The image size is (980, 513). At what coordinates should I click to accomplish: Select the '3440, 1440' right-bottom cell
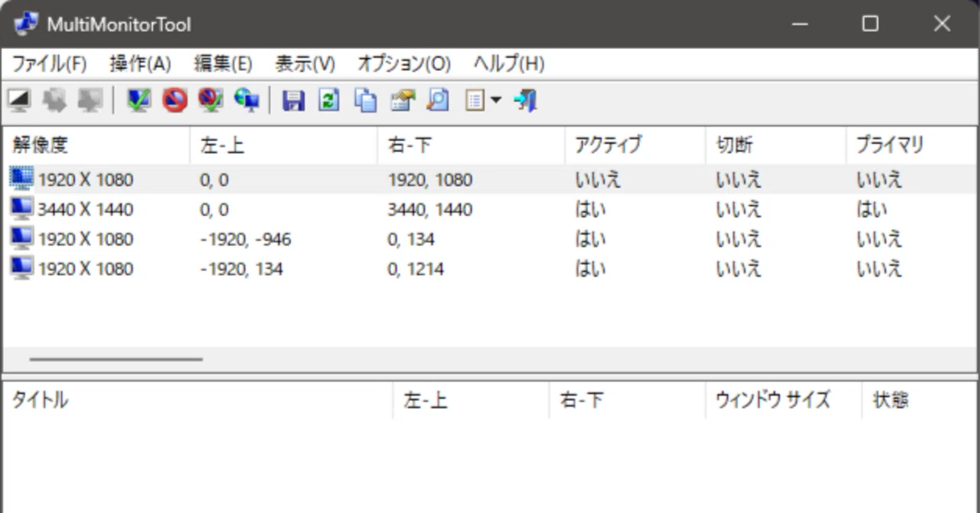430,209
